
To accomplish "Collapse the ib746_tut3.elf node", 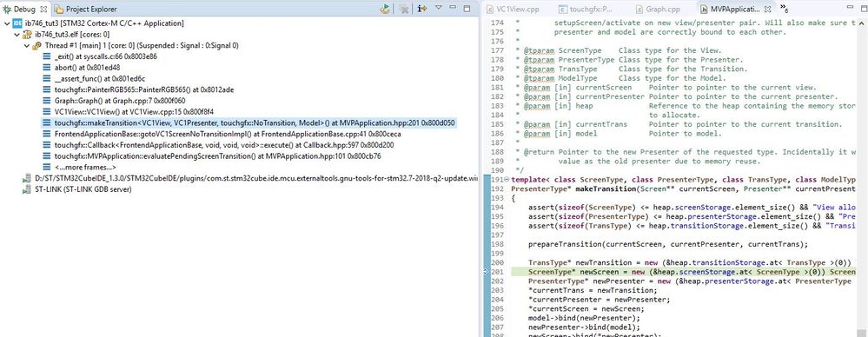I will [17, 35].
